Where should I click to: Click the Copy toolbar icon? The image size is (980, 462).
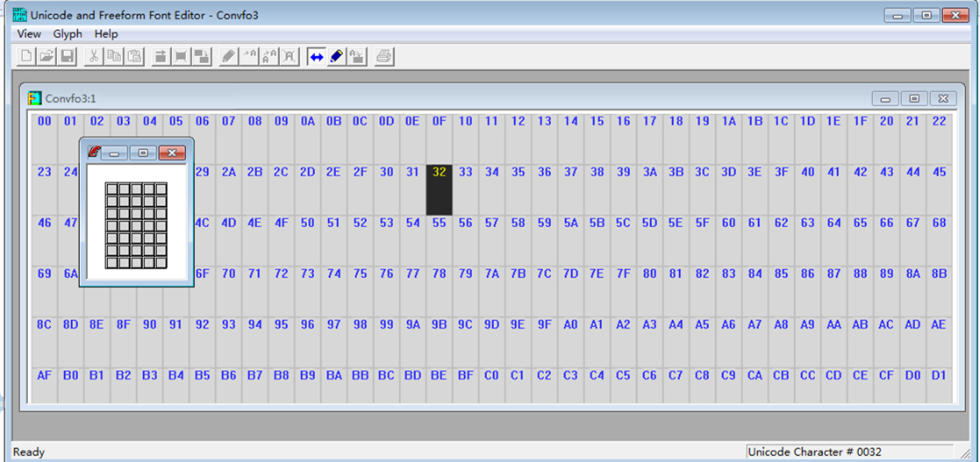tap(114, 57)
